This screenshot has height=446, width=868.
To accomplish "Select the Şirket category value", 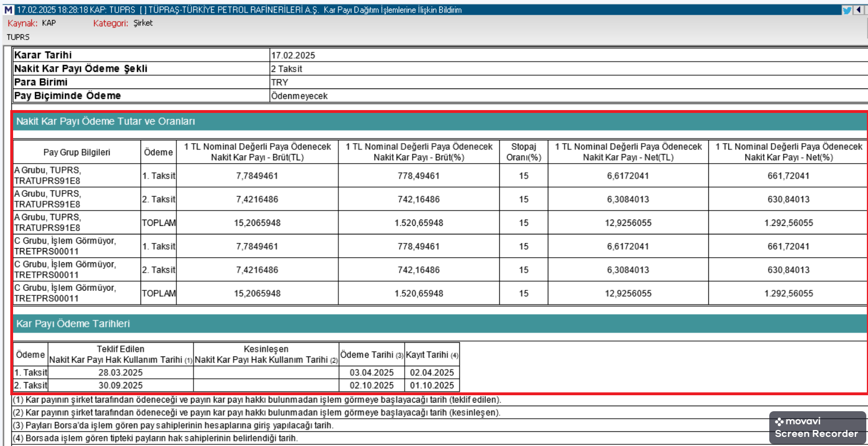I will coord(143,23).
